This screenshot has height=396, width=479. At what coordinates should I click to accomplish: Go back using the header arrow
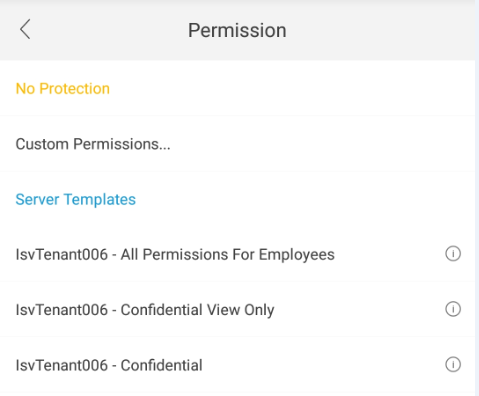click(25, 29)
